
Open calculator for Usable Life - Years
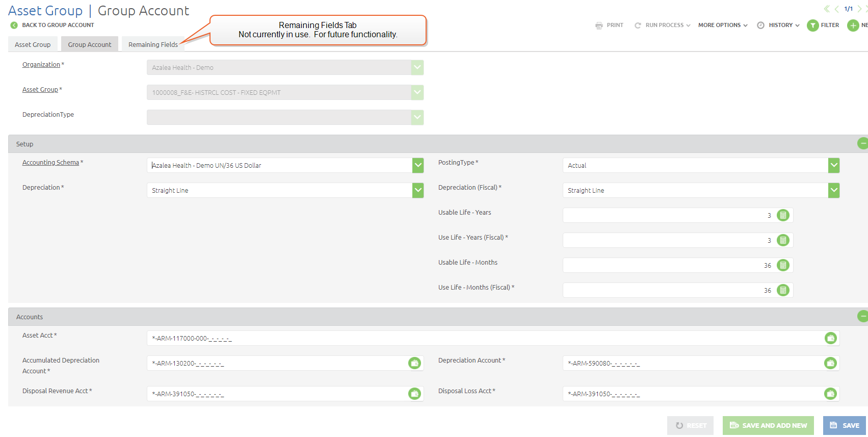(783, 215)
